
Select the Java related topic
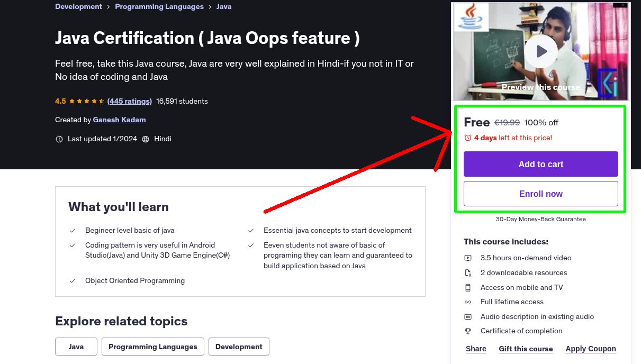click(76, 347)
